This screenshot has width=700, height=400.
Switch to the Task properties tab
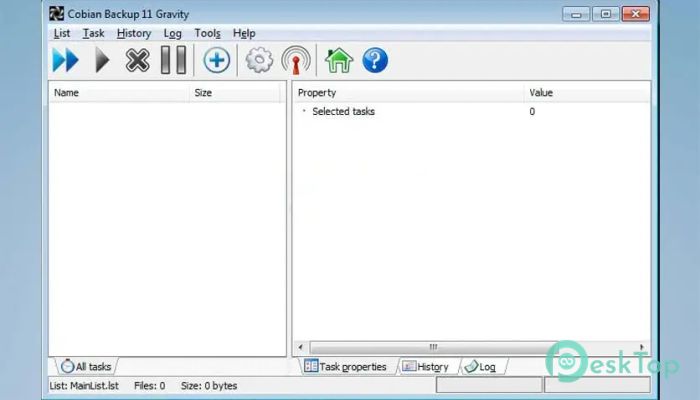346,367
